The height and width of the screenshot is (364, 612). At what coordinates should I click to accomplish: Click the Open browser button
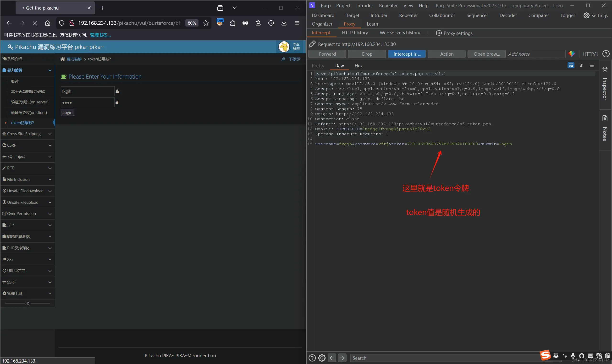click(x=486, y=54)
